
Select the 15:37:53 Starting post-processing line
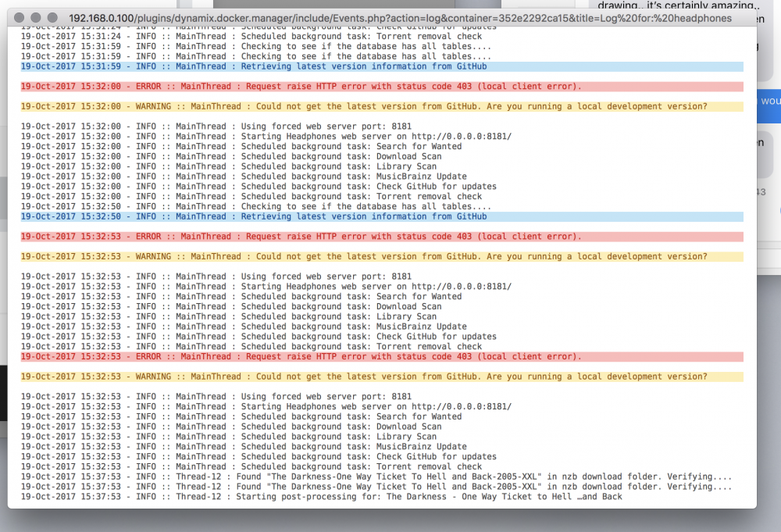click(321, 497)
